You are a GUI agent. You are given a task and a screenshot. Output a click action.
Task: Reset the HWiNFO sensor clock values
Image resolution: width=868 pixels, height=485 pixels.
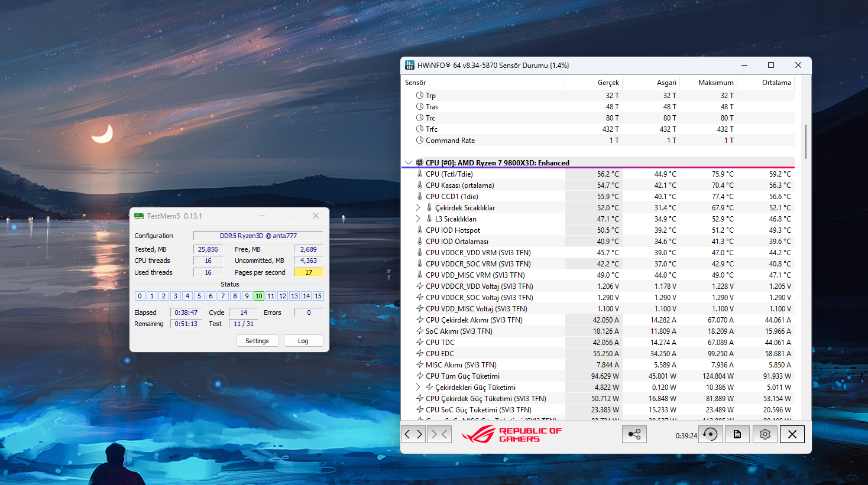coord(711,434)
